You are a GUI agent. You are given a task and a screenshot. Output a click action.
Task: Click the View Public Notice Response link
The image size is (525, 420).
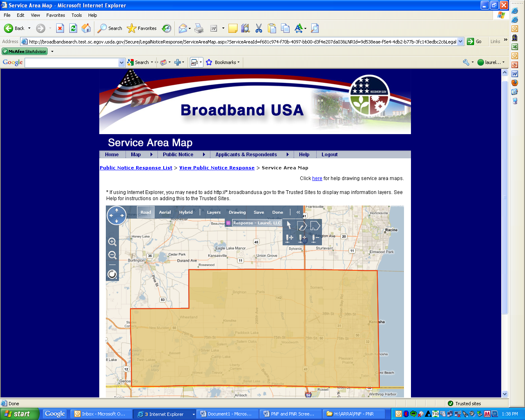pyautogui.click(x=217, y=168)
